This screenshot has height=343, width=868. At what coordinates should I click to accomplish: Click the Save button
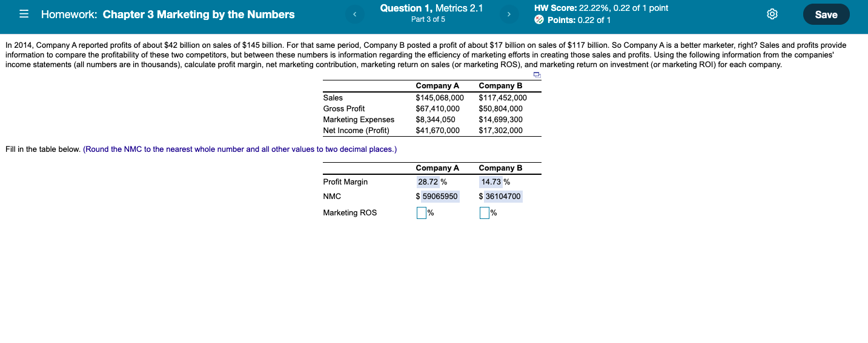(826, 15)
